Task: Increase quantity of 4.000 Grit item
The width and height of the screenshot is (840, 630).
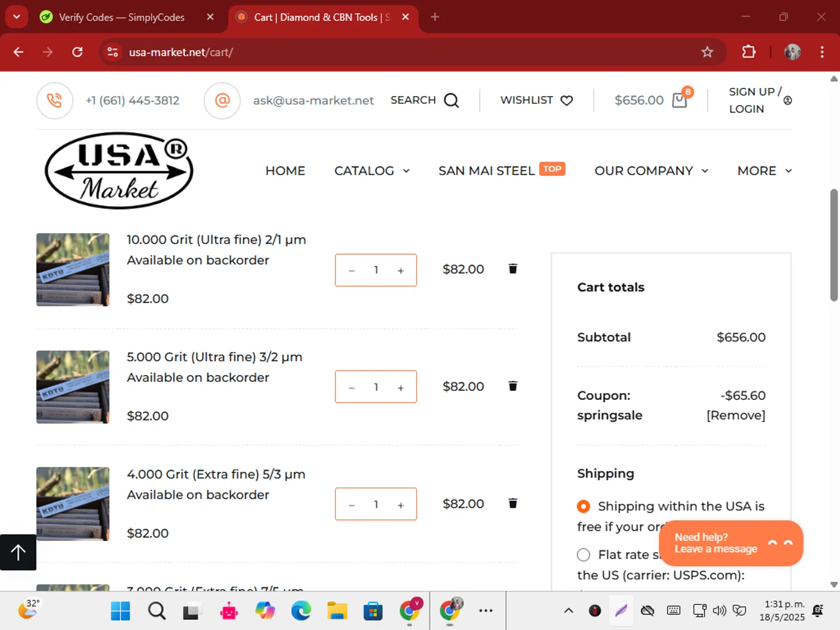Action: coord(400,505)
